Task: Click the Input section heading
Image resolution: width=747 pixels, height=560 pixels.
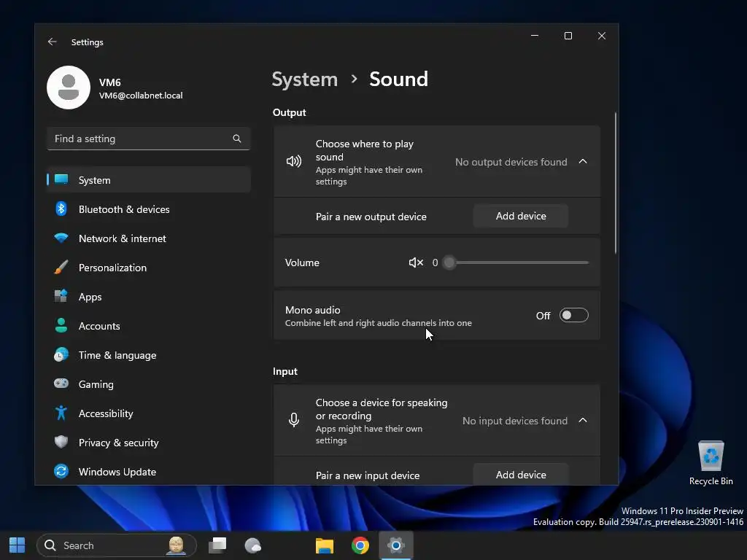Action: coord(285,371)
